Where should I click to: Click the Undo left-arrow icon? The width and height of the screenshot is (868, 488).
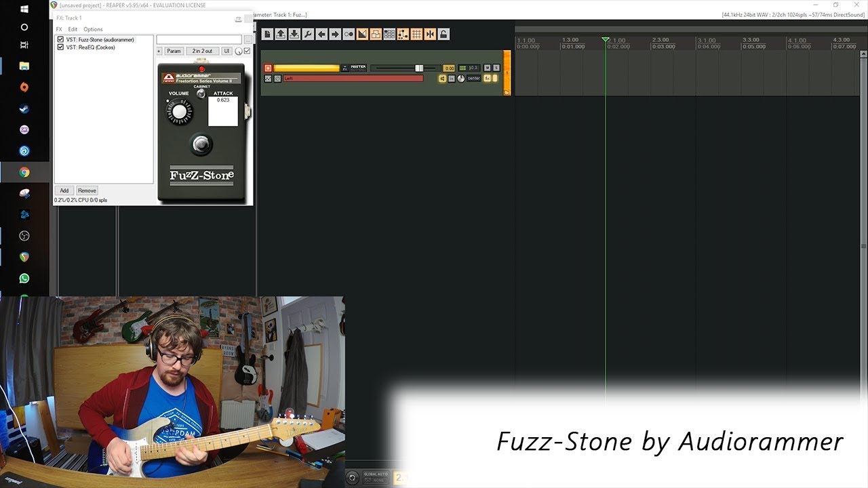coord(321,34)
